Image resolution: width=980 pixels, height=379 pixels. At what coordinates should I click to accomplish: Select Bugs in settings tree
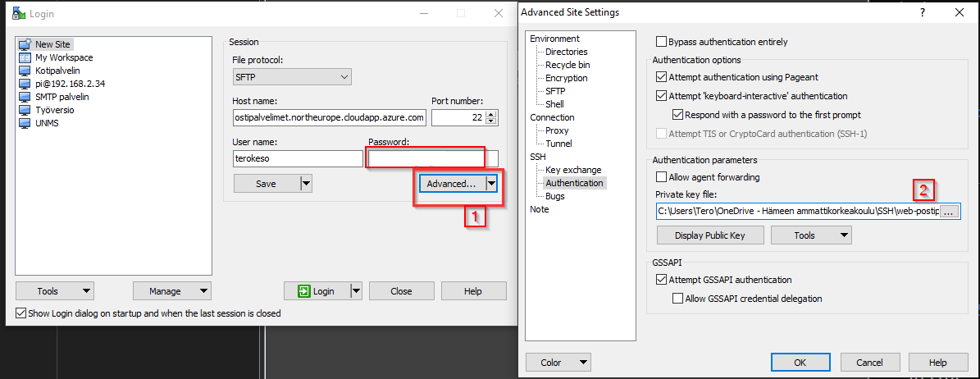click(x=554, y=196)
